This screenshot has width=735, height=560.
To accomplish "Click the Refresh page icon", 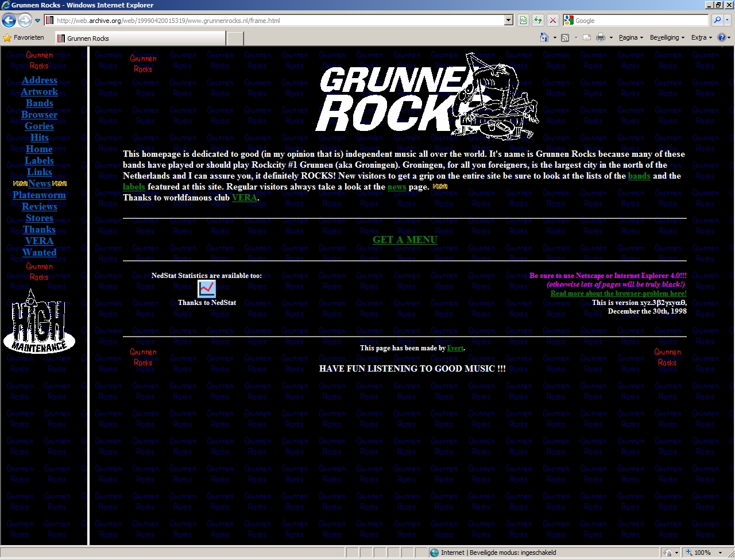I will point(538,21).
